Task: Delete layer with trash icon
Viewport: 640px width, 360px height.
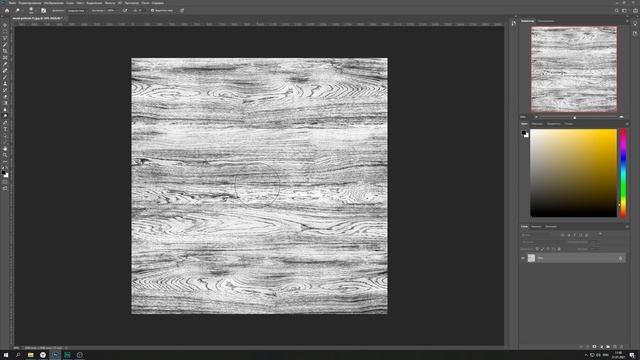Action: [621, 347]
